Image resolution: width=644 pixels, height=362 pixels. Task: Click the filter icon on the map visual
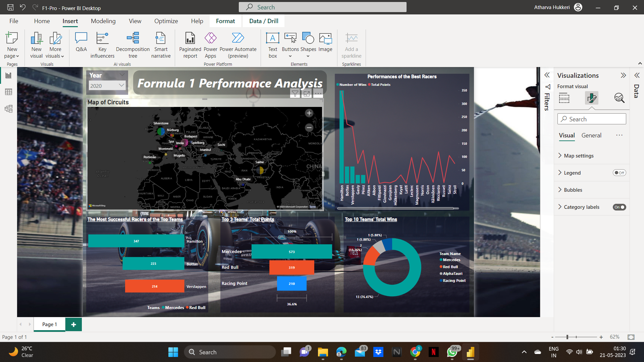tap(295, 94)
